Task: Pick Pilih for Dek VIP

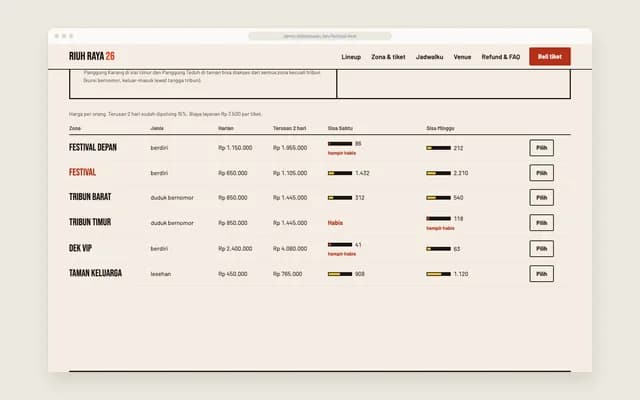Action: click(542, 249)
